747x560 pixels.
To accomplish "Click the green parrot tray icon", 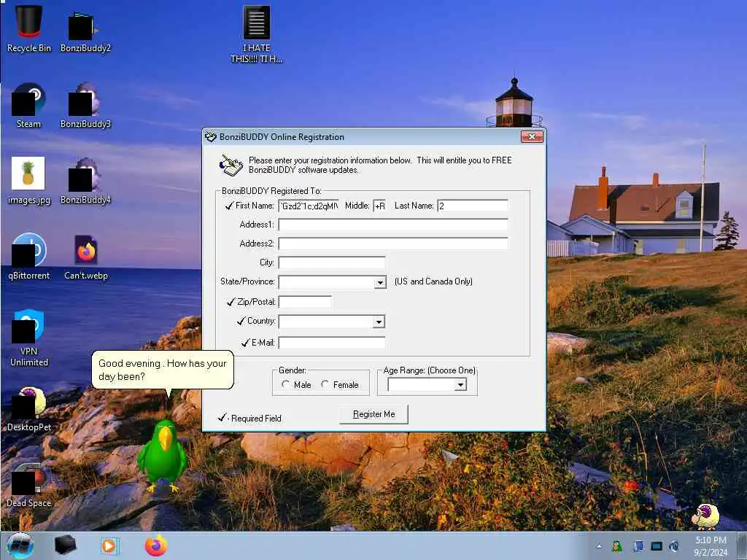I will 617,546.
